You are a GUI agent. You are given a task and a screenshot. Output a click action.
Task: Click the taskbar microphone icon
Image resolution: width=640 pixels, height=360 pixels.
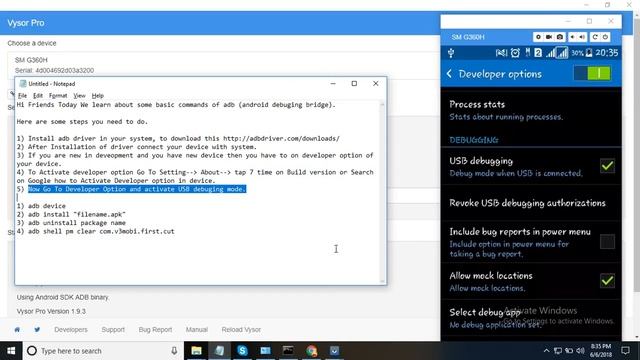[174, 351]
